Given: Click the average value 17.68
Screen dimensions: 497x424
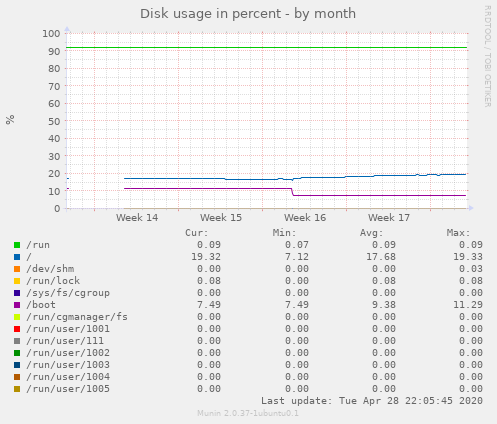Looking at the screenshot, I should point(381,257).
